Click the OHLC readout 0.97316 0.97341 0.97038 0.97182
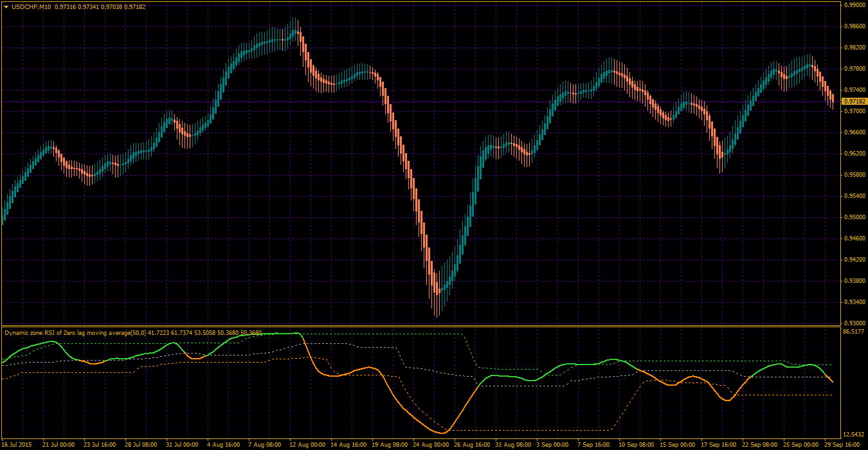 pyautogui.click(x=100, y=6)
